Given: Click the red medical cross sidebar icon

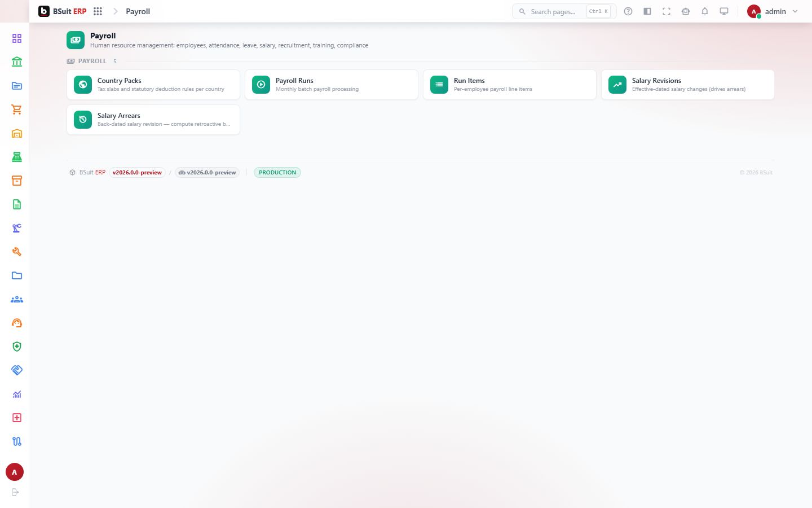Looking at the screenshot, I should [17, 418].
